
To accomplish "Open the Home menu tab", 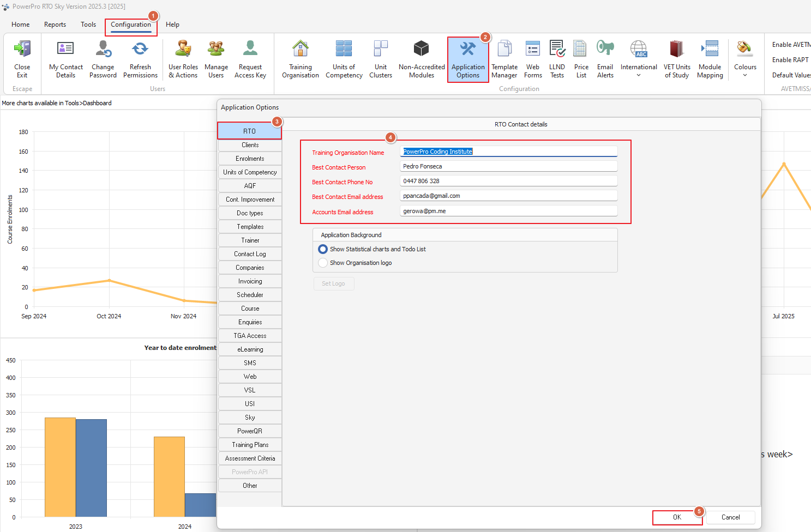I will click(x=21, y=25).
